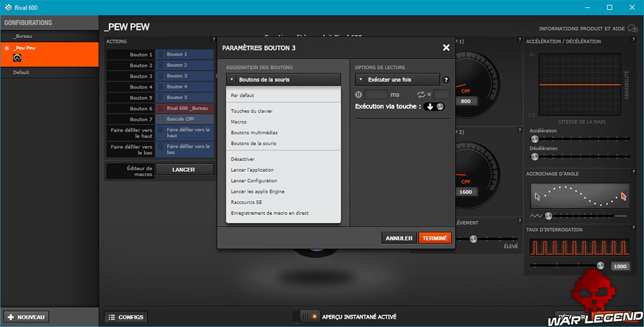Click the Accélération slider handle
The image size is (644, 327).
click(533, 138)
